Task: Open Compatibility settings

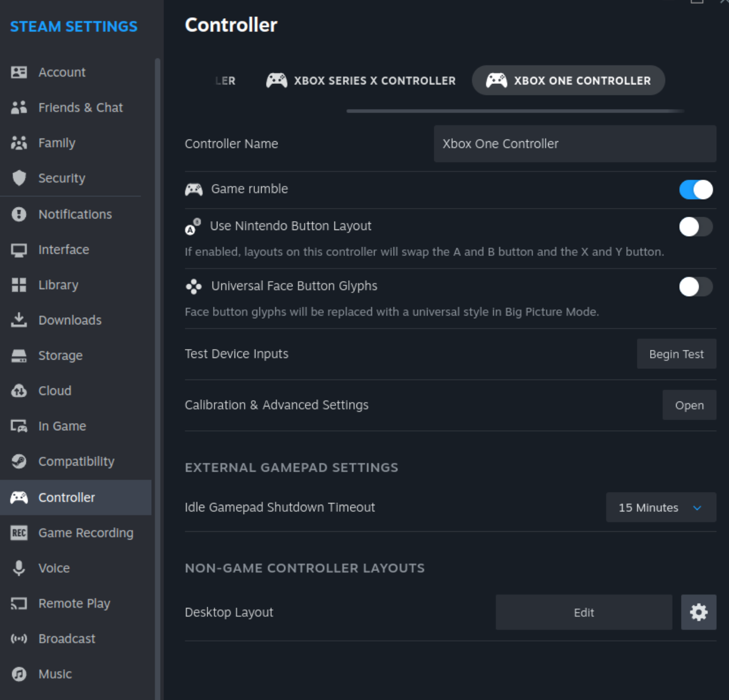Action: (76, 461)
